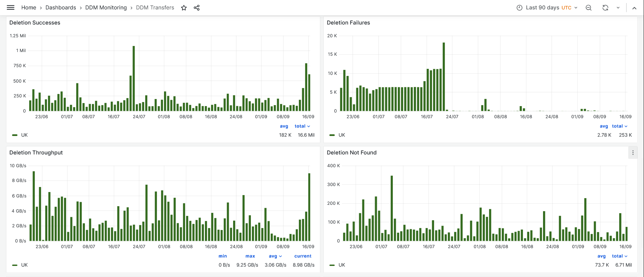Screen dimensions: 644x277
Task: Click the clock icon in time picker
Action: click(x=519, y=8)
